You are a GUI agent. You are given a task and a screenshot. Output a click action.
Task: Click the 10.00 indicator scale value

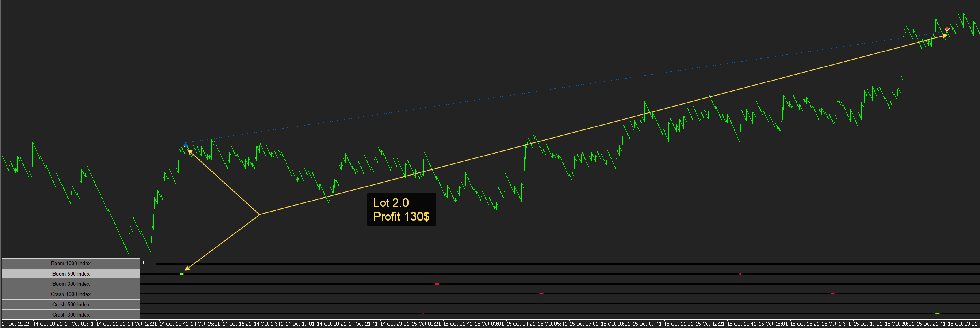point(148,262)
